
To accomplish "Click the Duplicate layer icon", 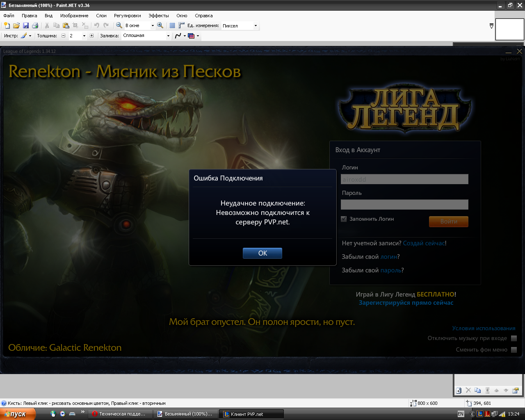I will click(x=478, y=390).
